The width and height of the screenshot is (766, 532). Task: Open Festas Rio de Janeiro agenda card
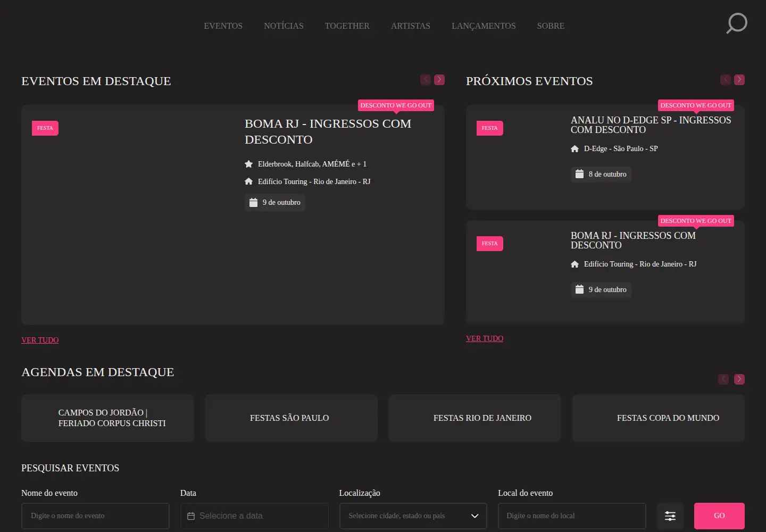coord(474,418)
